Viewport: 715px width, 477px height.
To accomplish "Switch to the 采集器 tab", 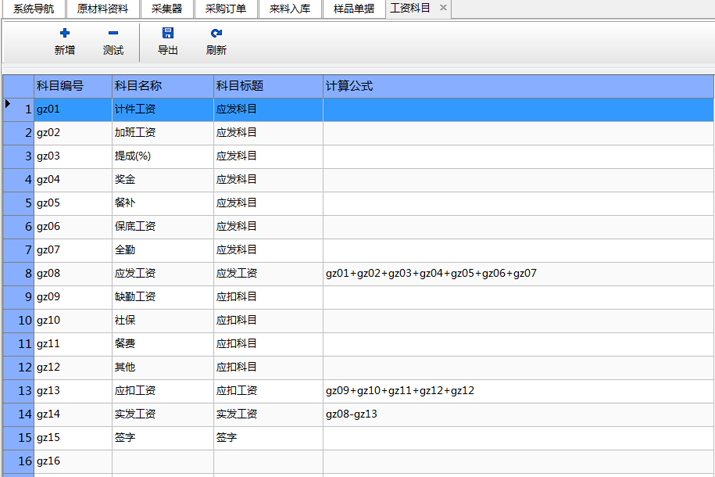I will click(x=167, y=9).
